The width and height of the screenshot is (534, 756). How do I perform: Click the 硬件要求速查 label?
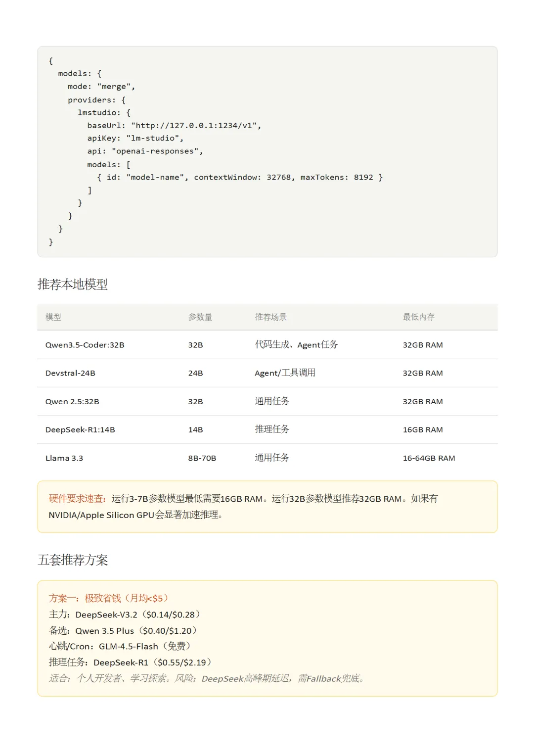point(77,499)
